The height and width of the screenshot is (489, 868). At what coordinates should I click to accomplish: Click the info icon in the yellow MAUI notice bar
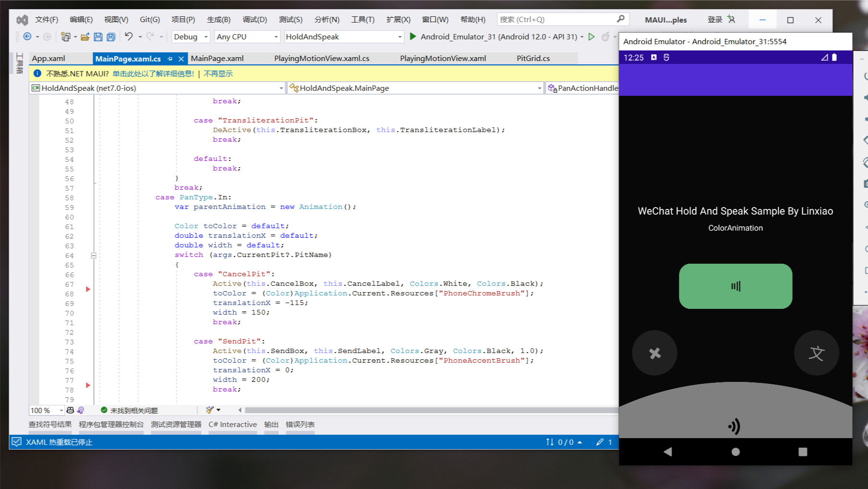pos(37,73)
